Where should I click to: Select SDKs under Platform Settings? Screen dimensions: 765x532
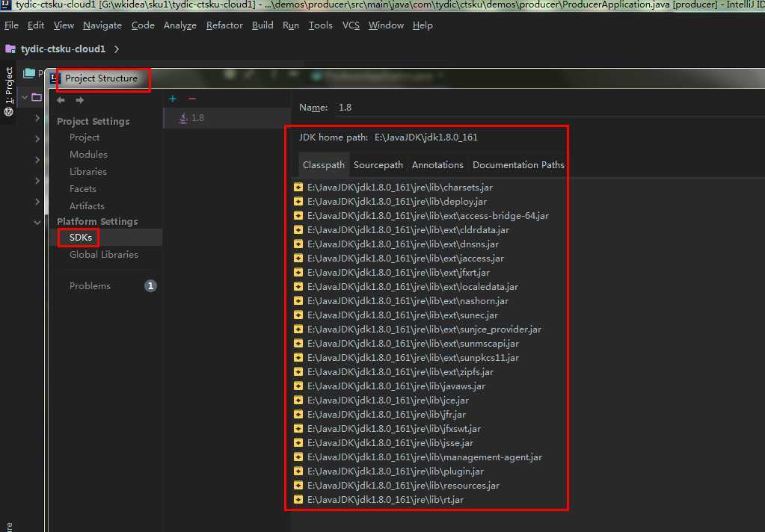pos(81,238)
